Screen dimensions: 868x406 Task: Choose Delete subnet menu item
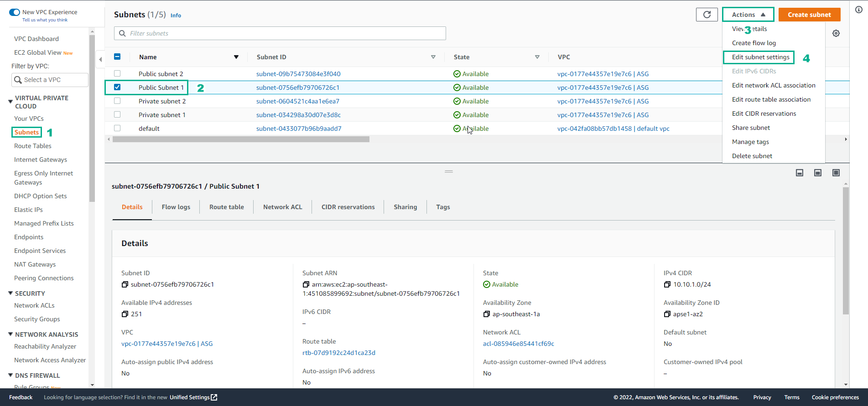click(x=752, y=156)
